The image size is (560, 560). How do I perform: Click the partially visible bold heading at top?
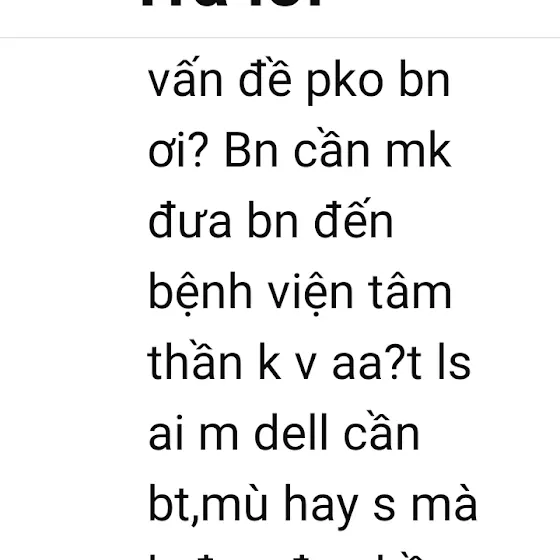pos(232,3)
